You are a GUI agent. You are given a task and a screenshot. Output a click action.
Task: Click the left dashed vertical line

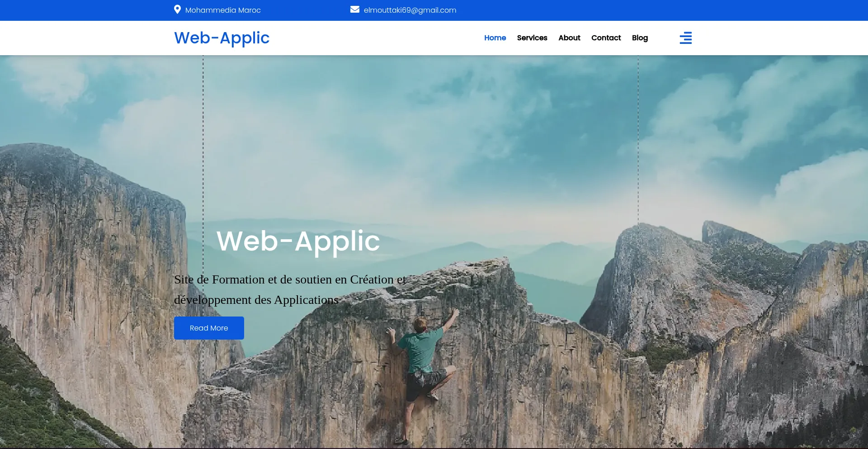(x=203, y=136)
